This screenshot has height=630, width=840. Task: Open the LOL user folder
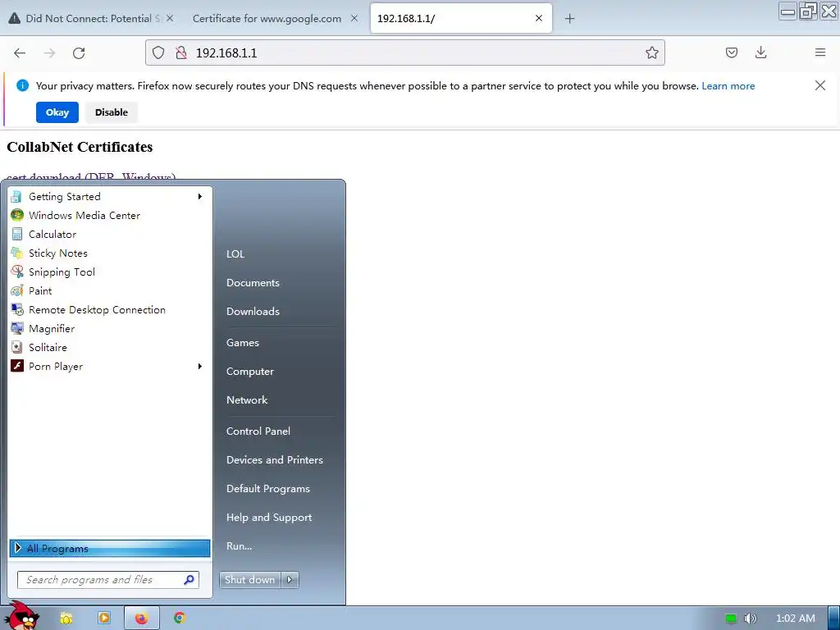coord(235,254)
